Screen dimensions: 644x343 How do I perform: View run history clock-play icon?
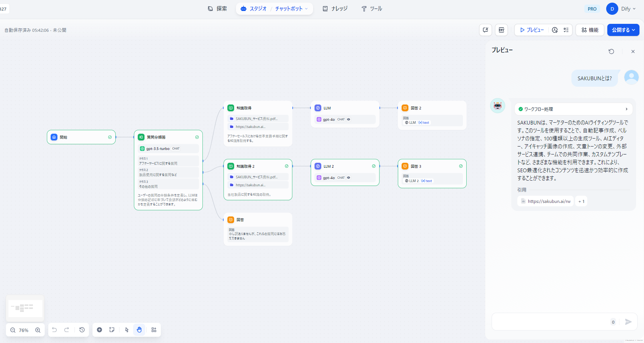tap(555, 30)
